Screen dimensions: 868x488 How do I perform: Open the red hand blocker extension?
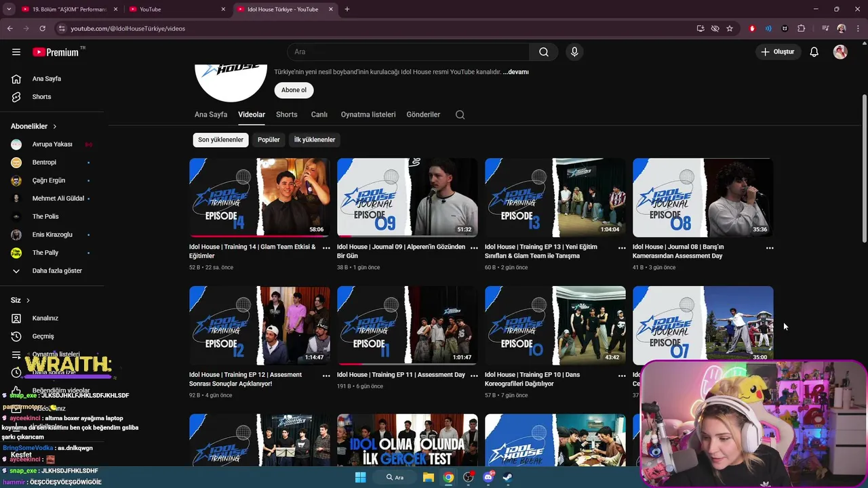click(752, 28)
